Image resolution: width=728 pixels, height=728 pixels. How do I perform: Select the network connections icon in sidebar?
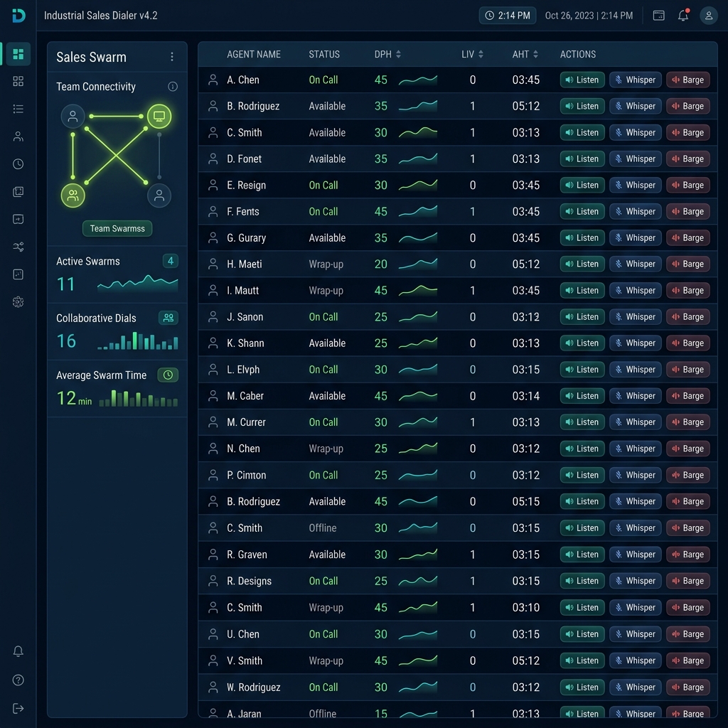(x=18, y=247)
